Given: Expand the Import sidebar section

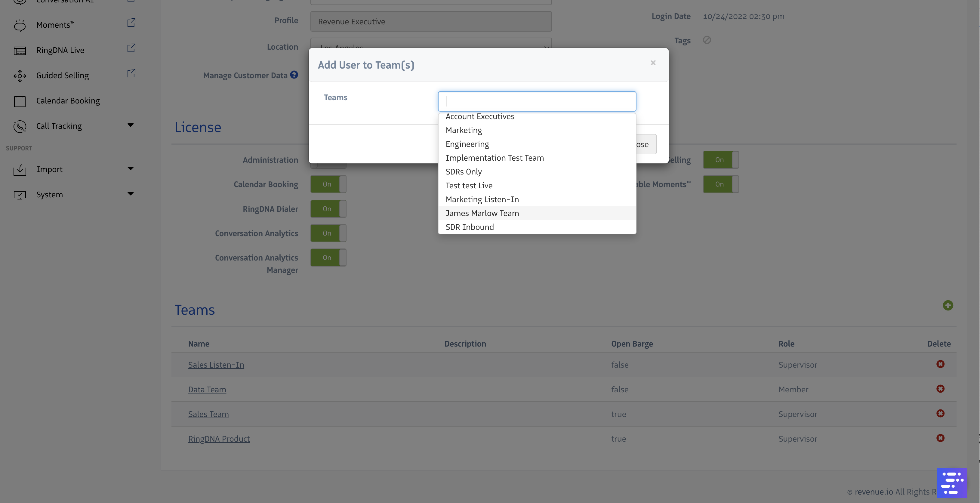Looking at the screenshot, I should coord(131,168).
